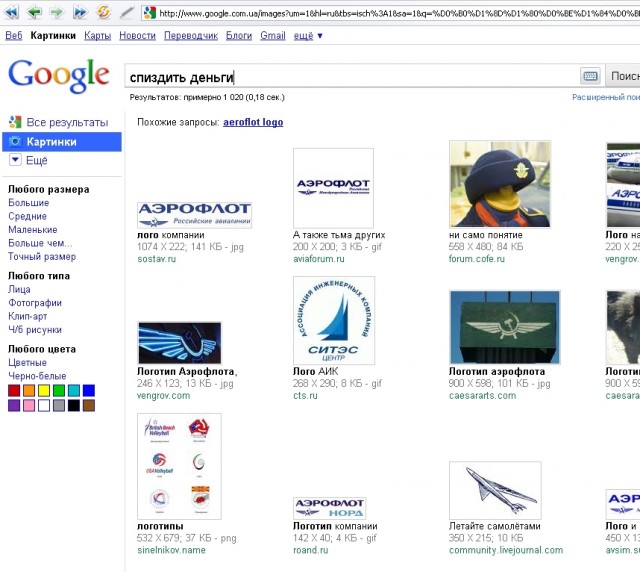
Task: Open Новости in the top bar
Action: click(x=138, y=36)
